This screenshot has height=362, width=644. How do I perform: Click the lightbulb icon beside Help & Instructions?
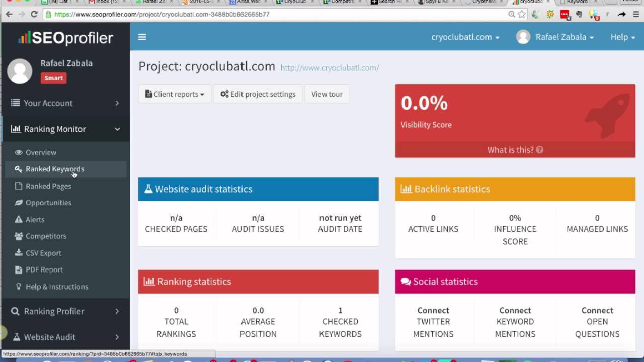tap(19, 287)
